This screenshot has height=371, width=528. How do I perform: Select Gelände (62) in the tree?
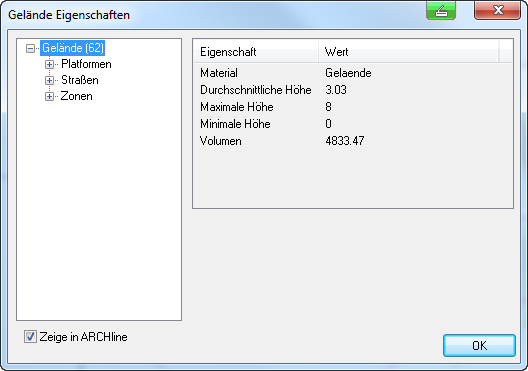tap(73, 48)
